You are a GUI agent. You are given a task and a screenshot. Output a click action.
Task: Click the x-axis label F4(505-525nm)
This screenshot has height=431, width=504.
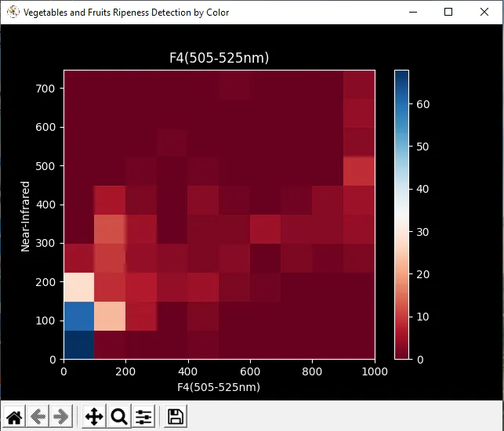219,387
